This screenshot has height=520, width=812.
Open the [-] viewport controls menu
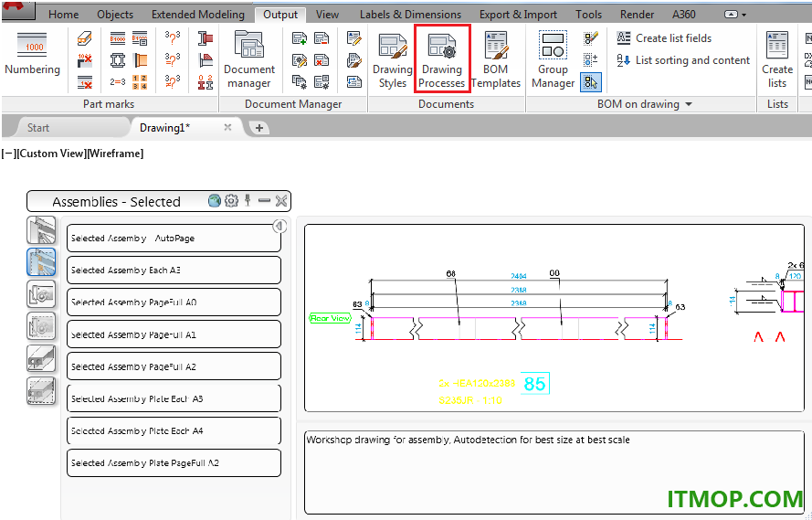click(x=9, y=154)
